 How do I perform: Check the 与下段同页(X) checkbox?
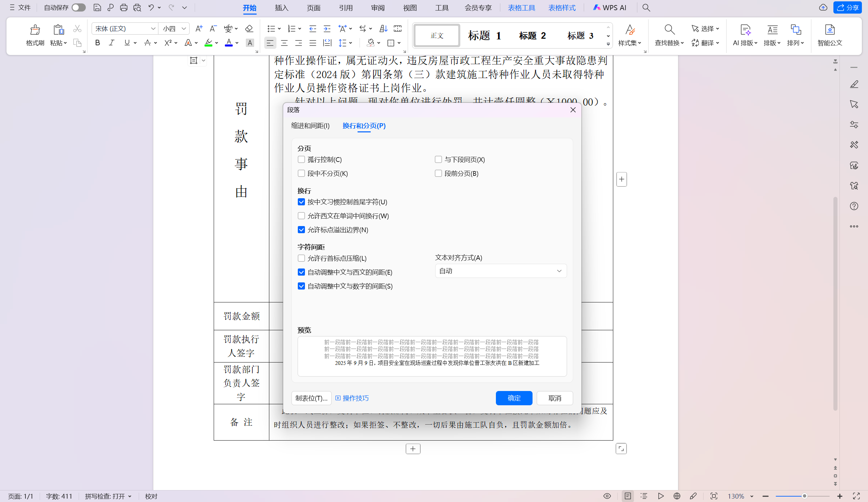[438, 159]
